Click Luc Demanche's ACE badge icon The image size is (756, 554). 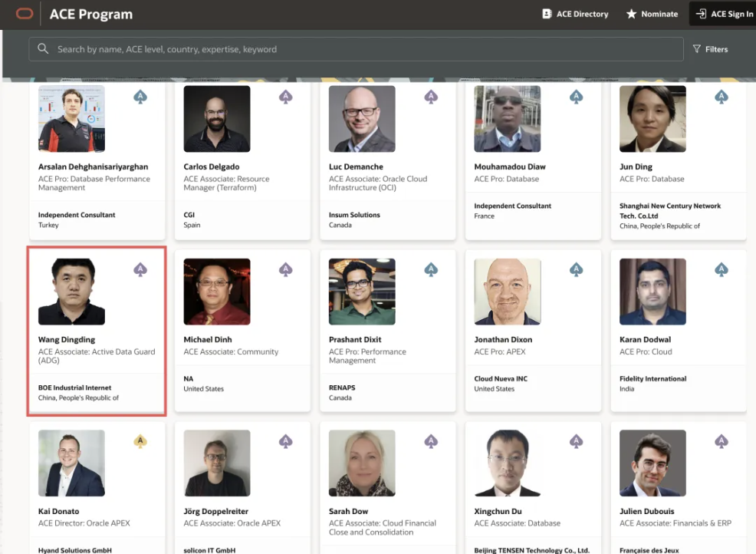pos(431,97)
